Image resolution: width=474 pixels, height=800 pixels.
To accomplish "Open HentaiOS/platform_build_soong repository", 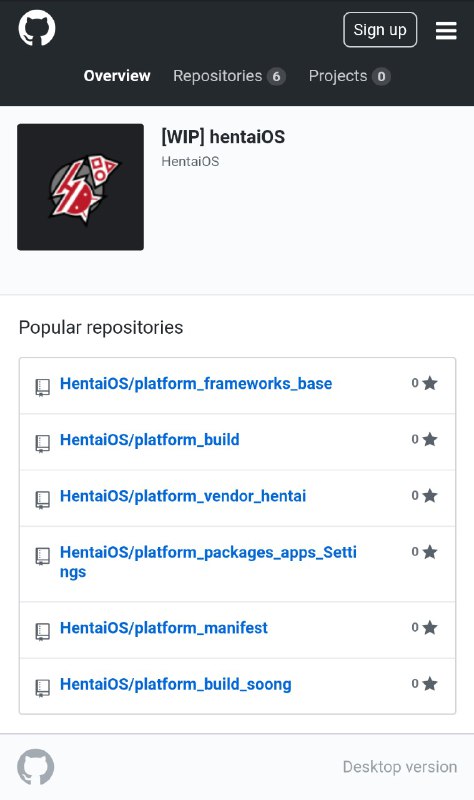I will coord(176,684).
